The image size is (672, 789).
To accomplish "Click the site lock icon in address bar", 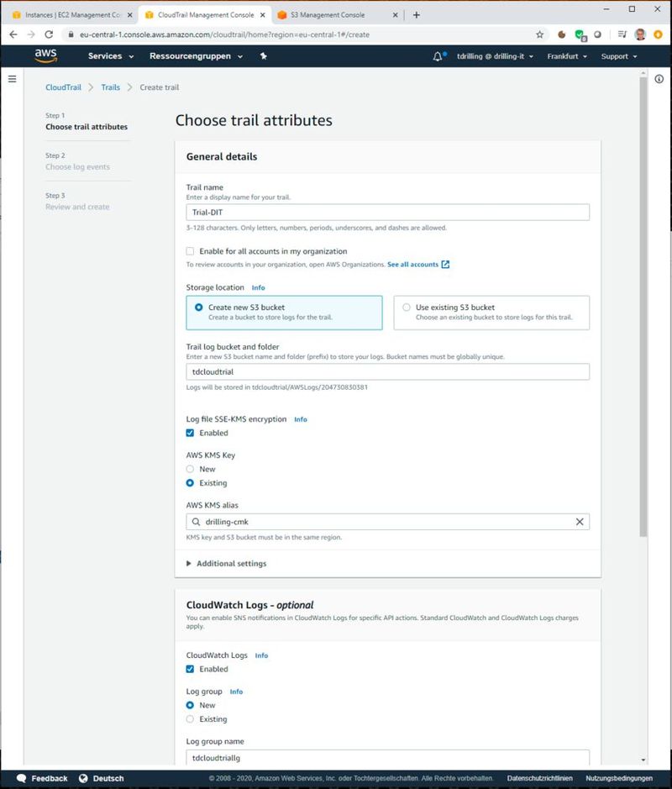I will click(x=71, y=34).
